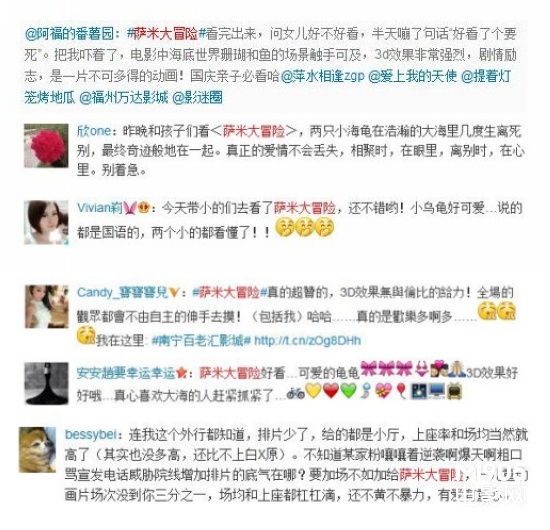
Task: Open the @萍水相逢zgp mention
Action: pos(322,76)
